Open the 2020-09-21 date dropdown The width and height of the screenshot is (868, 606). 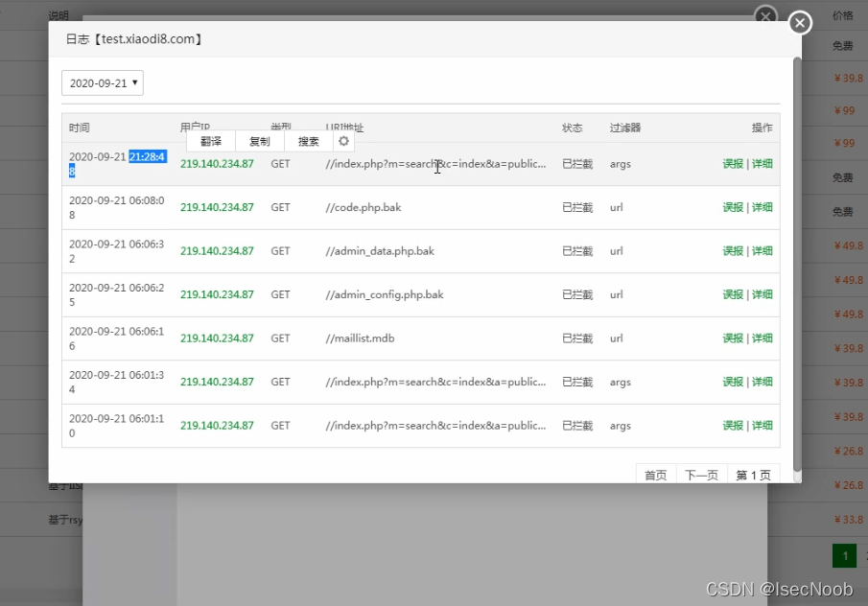pyautogui.click(x=103, y=83)
